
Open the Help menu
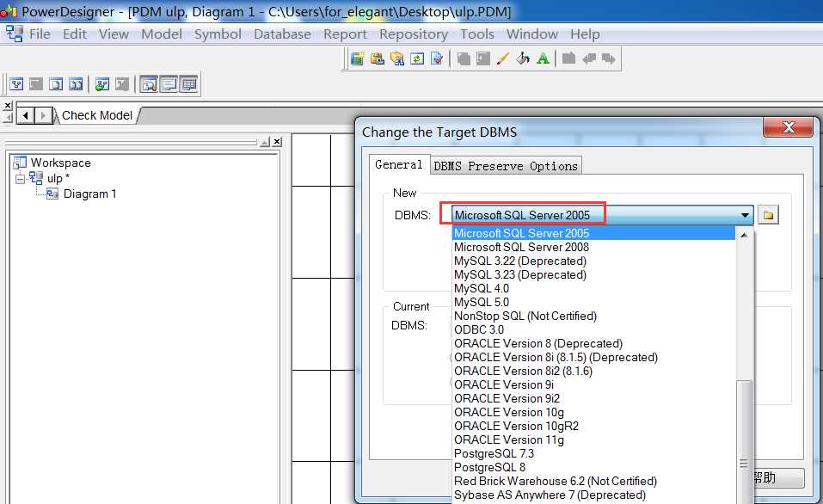[586, 34]
